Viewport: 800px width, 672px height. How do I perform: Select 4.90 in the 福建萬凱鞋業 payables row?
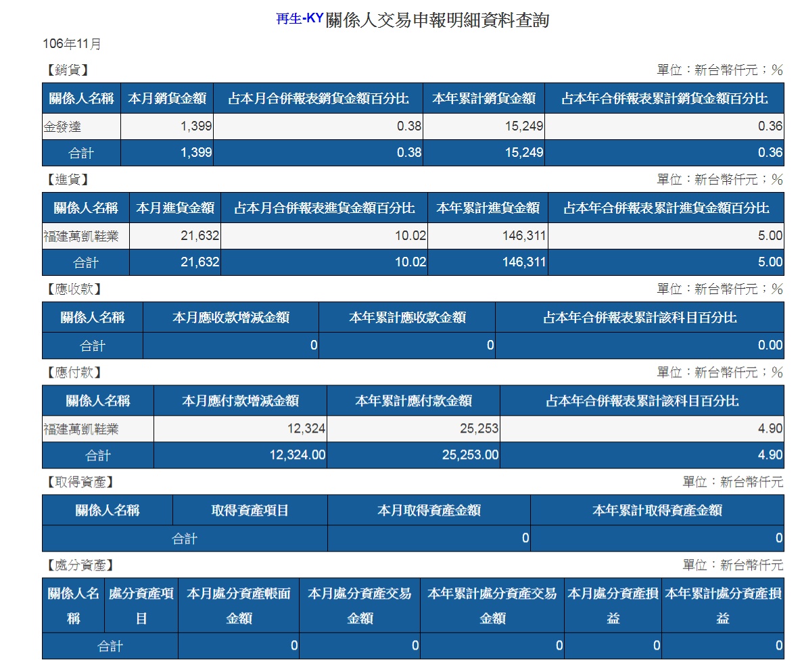[x=770, y=429]
